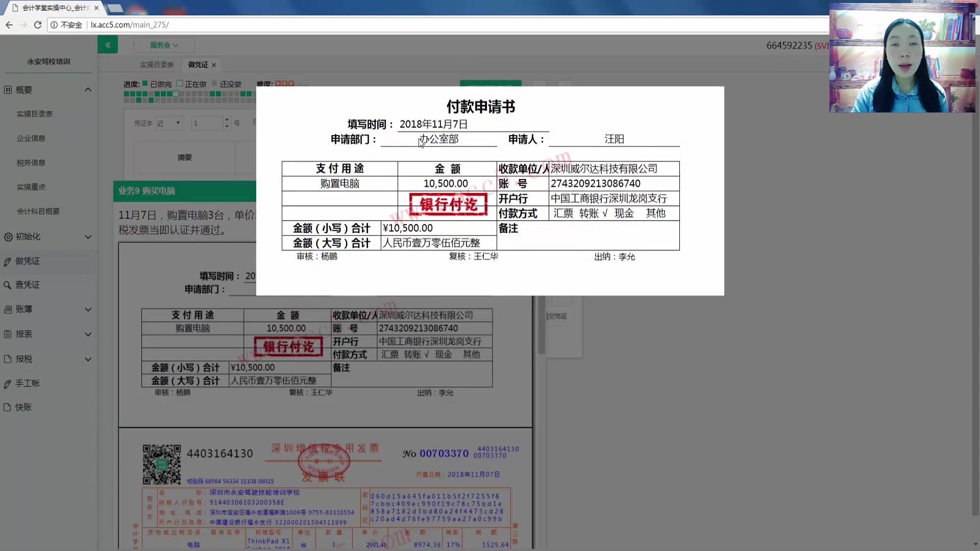Open 企业信息 in sidebar
The height and width of the screenshot is (551, 980).
point(31,138)
